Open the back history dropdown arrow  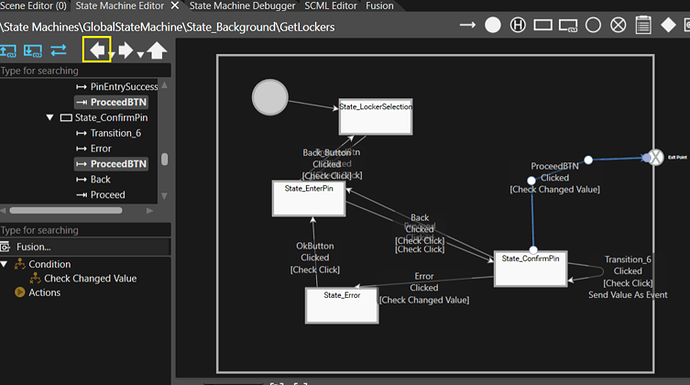[x=112, y=55]
